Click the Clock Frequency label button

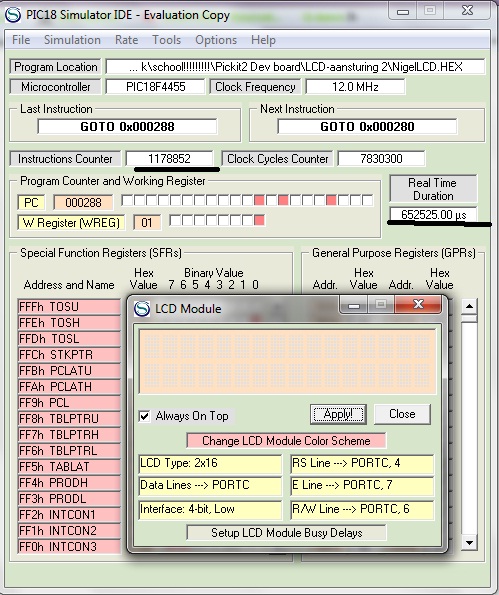coord(255,87)
